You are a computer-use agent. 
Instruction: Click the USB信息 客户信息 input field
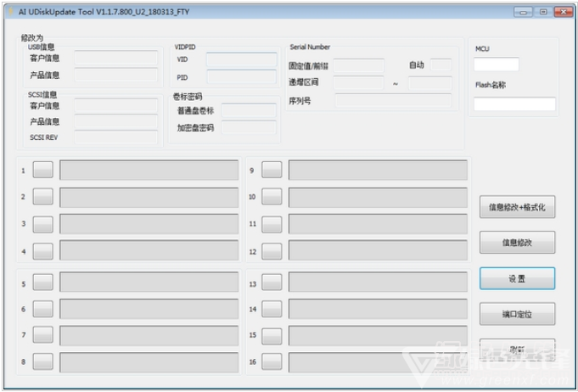pos(115,58)
